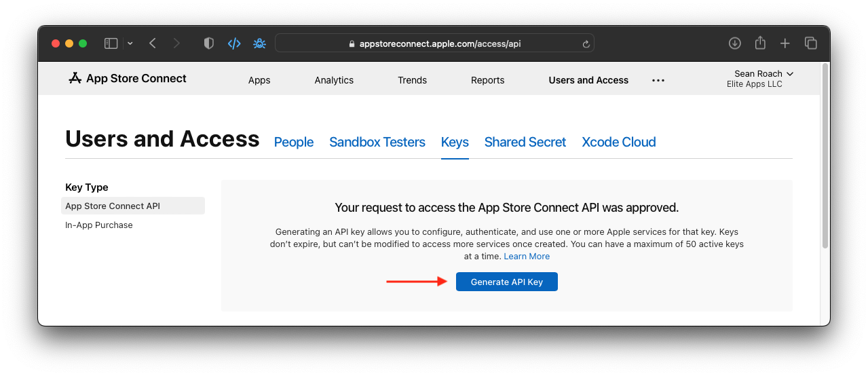Click the green zoom window button
This screenshot has height=376, width=868.
pos(83,43)
